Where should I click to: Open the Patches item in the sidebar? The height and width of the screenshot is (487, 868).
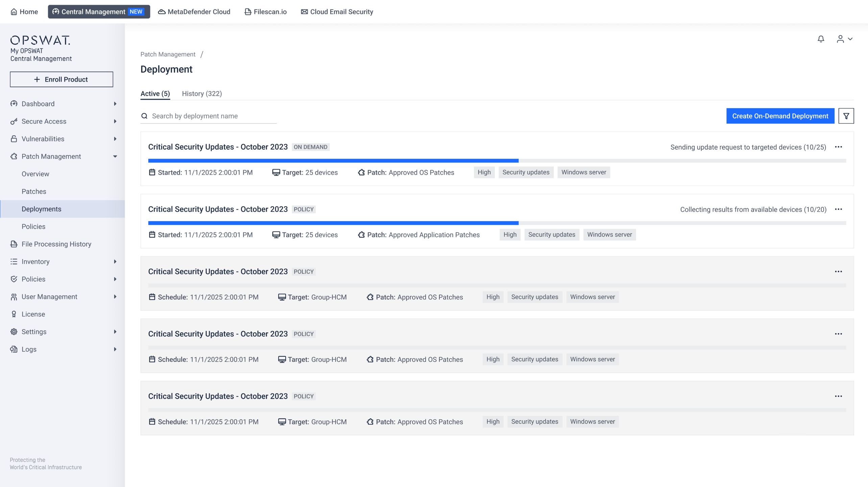tap(34, 191)
